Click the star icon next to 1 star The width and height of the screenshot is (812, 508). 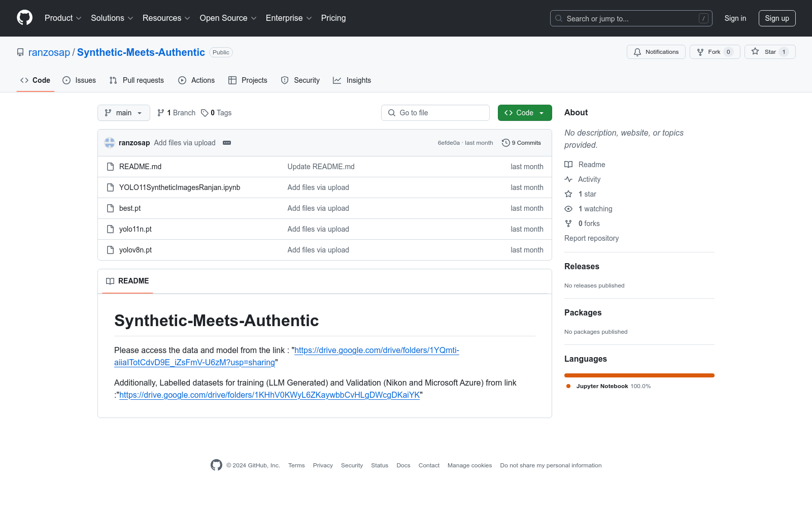click(568, 194)
